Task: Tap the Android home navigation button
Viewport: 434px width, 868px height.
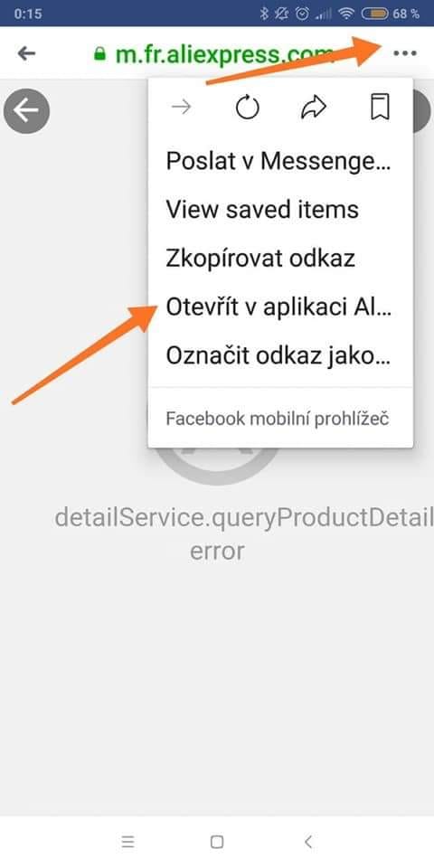Action: (x=217, y=842)
